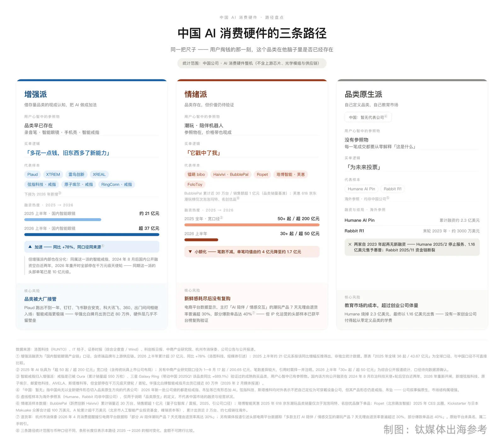Click the FoloToy tag

(195, 184)
